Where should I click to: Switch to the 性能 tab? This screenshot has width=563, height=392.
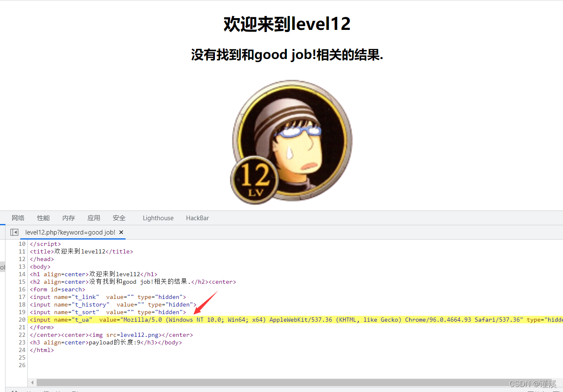tap(43, 218)
